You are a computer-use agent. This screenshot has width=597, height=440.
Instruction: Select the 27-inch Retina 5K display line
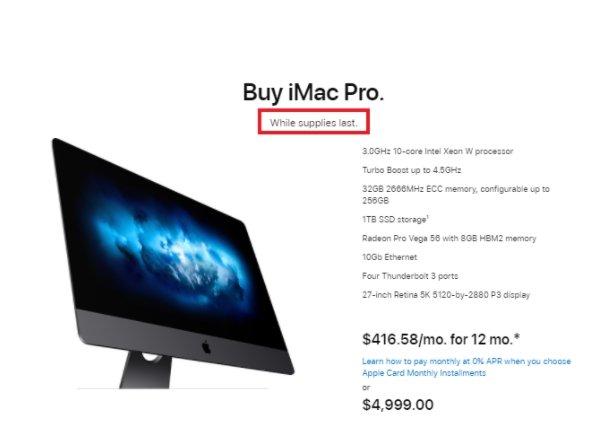coord(446,295)
